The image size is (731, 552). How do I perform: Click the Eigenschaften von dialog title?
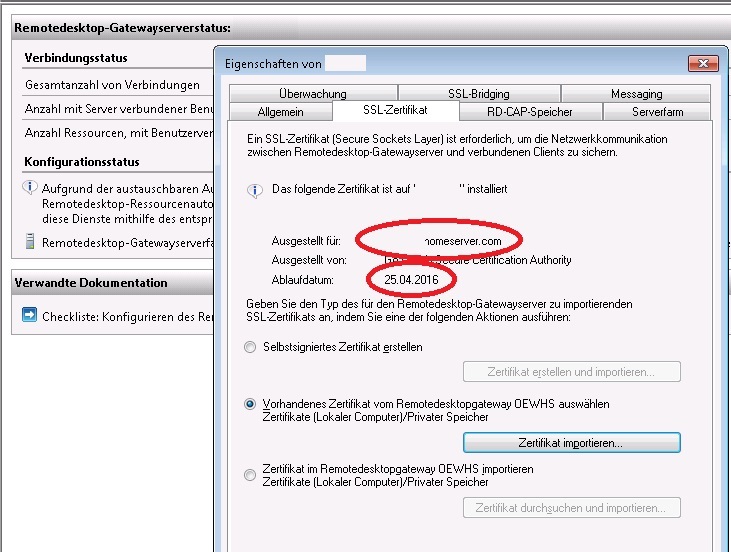point(273,64)
